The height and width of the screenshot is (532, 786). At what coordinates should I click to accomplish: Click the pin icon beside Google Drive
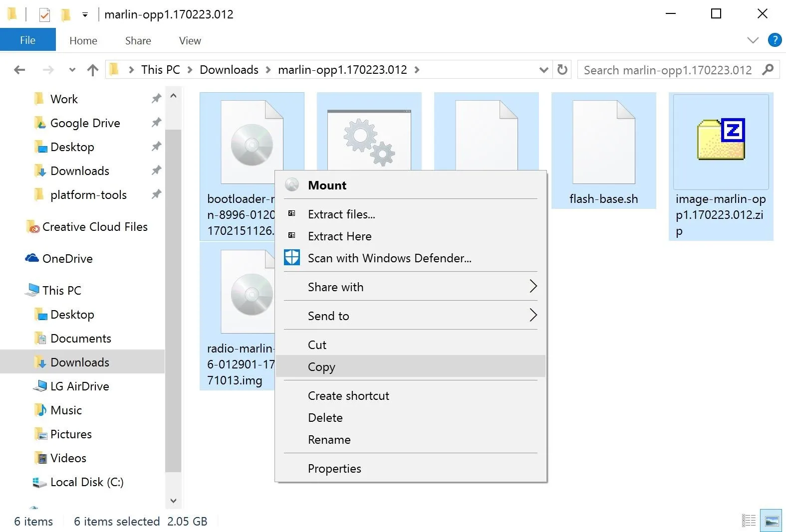point(156,122)
